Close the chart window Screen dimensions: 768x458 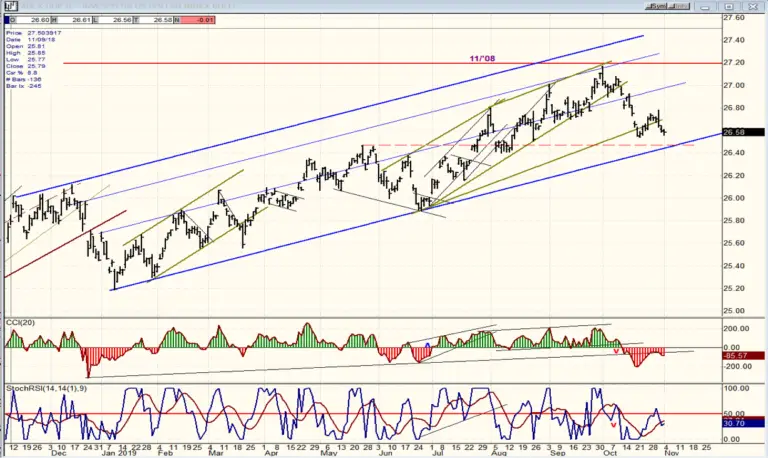tap(753, 6)
